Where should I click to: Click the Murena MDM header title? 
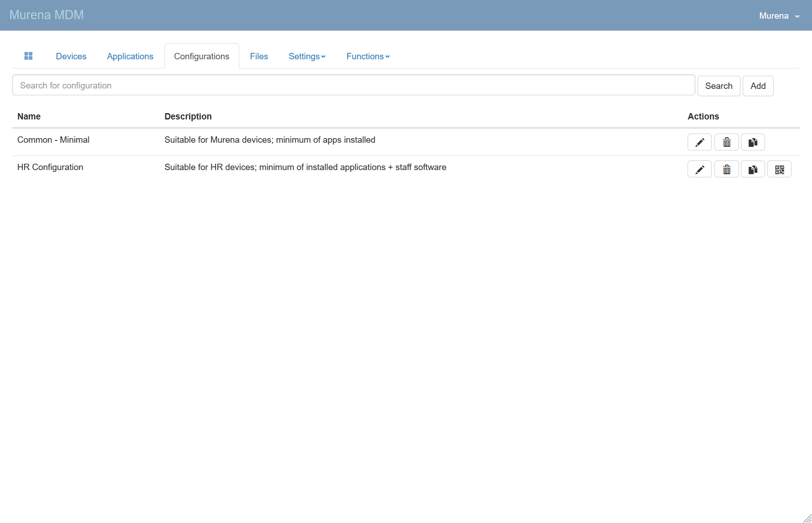point(46,15)
